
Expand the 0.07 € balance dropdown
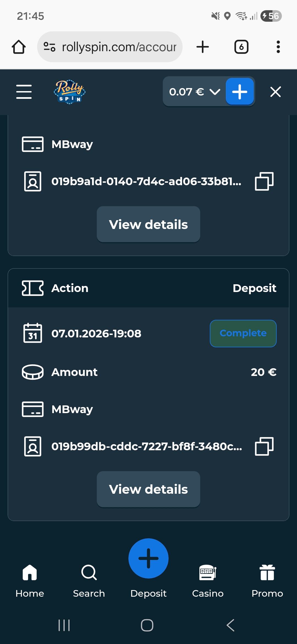click(194, 92)
